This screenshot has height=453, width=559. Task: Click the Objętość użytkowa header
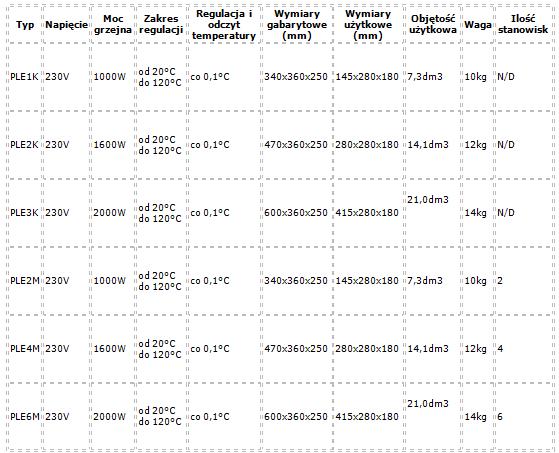(433, 24)
